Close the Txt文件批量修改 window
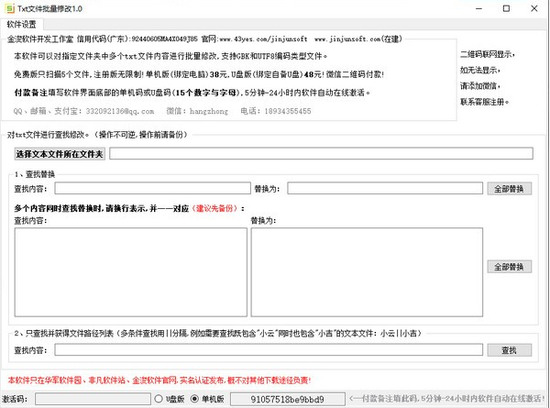 point(534,8)
